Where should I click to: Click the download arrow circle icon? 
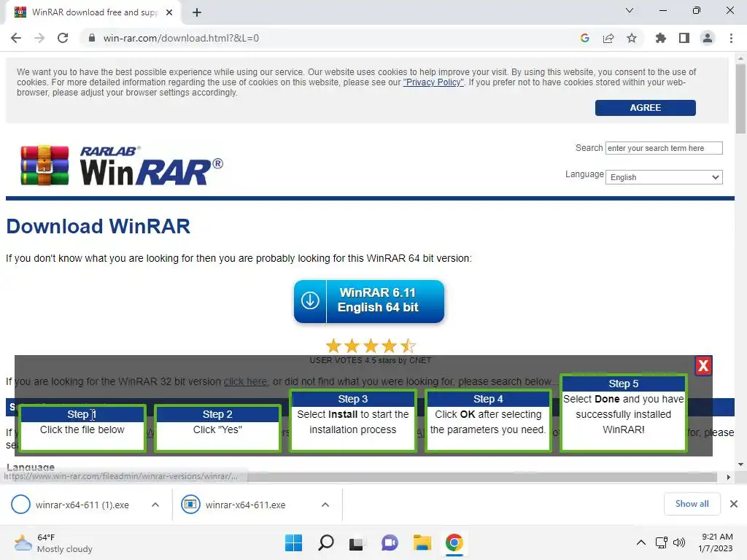tap(310, 300)
